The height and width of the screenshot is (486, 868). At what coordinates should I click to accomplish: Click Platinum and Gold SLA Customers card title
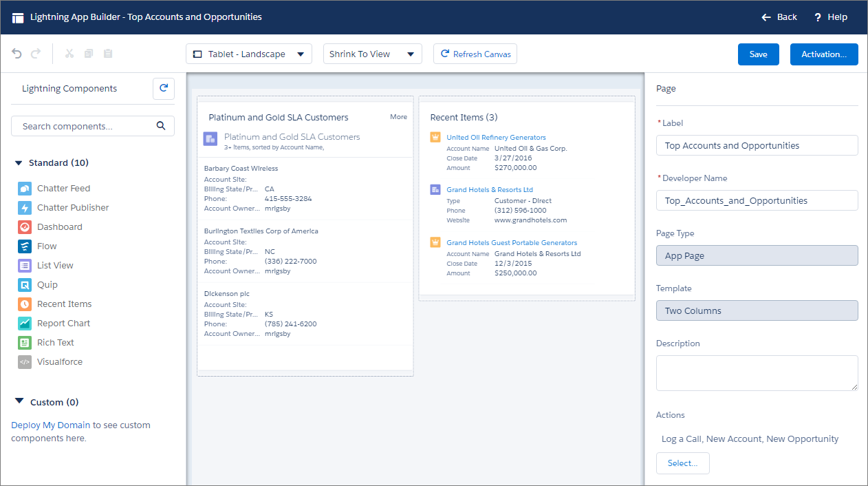279,118
